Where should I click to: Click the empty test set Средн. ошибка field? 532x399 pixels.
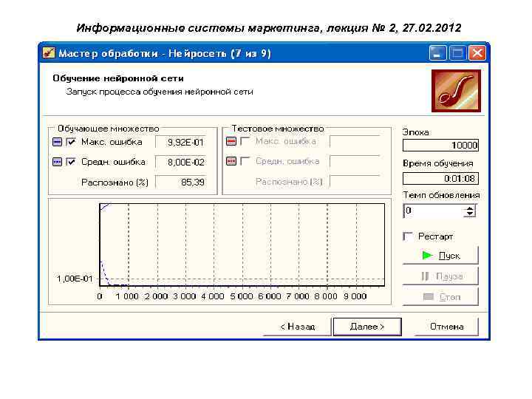(x=355, y=162)
